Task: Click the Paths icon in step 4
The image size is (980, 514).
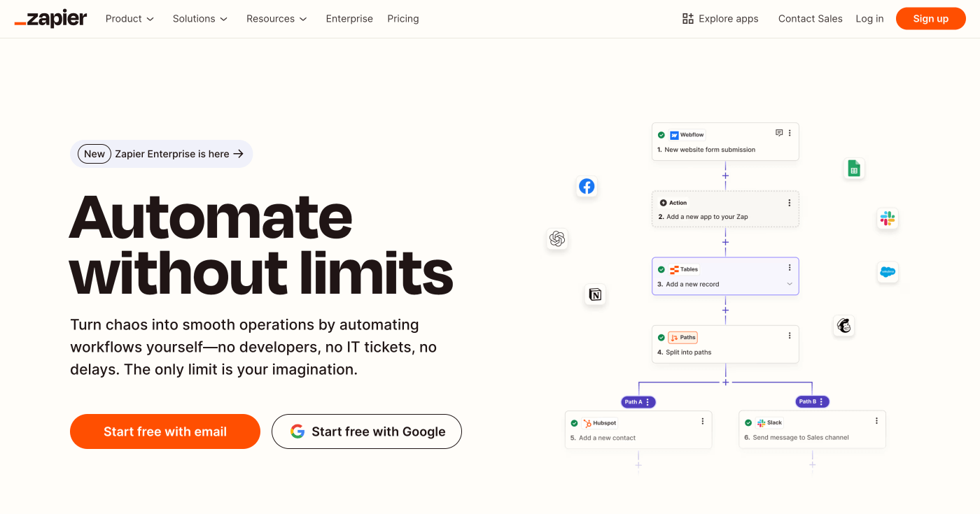Action: 674,338
